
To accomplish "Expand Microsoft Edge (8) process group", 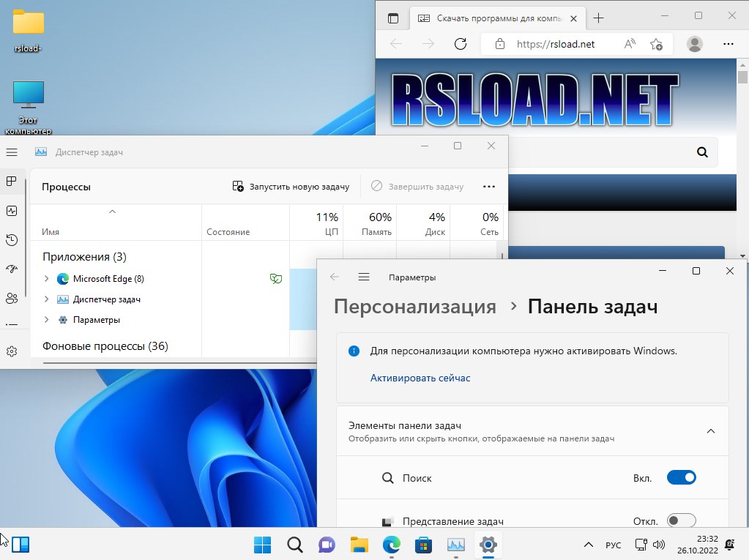I will coord(46,278).
